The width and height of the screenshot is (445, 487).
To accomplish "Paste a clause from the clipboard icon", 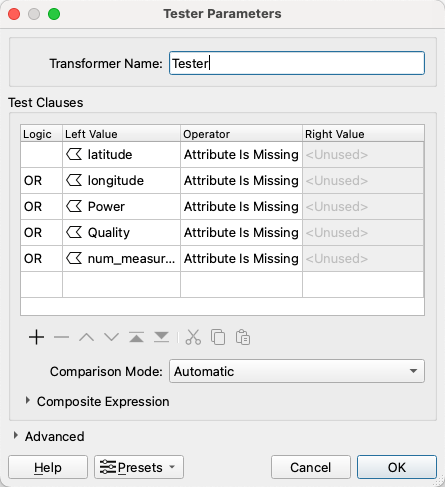I will tap(243, 337).
